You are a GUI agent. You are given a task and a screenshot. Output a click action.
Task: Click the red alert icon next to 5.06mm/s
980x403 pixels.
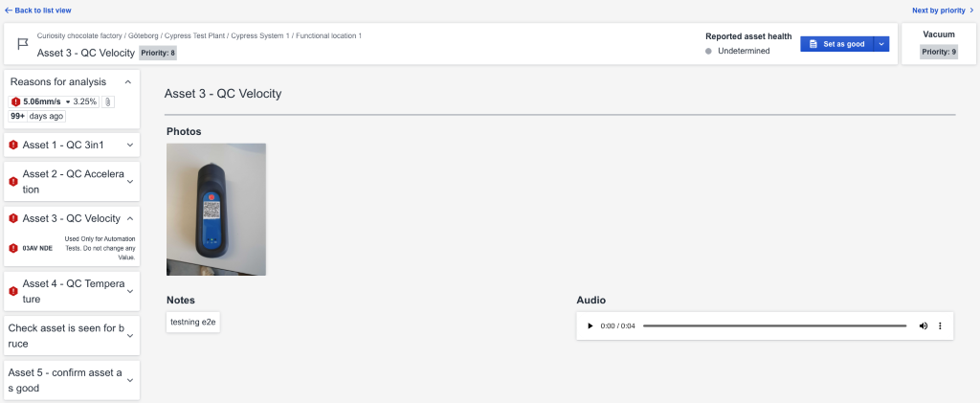tap(15, 101)
